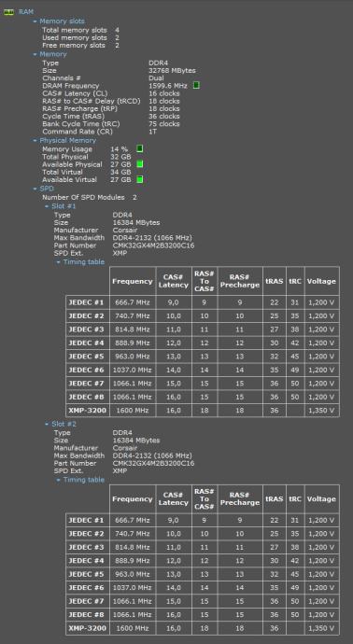Click Frequency header in Slot #1 table
The image size is (353, 644).
[133, 281]
